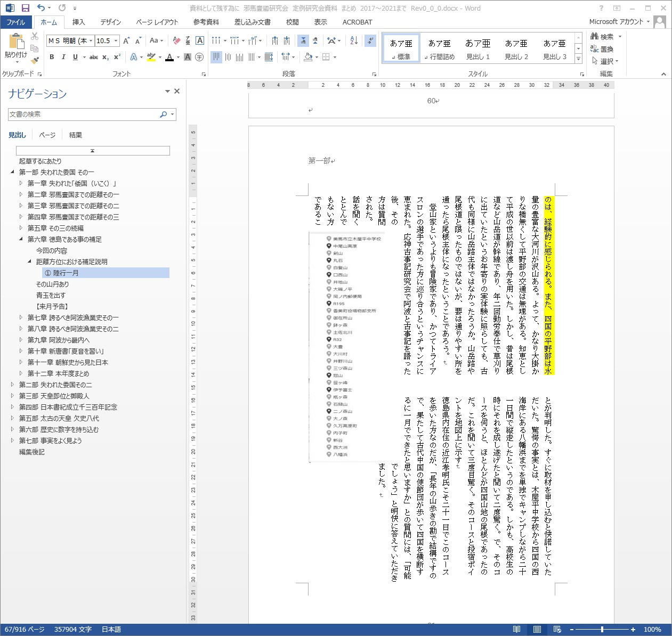This screenshot has height=636, width=672.
Task: Undo the last action with the undo arrow
Action: (x=41, y=8)
